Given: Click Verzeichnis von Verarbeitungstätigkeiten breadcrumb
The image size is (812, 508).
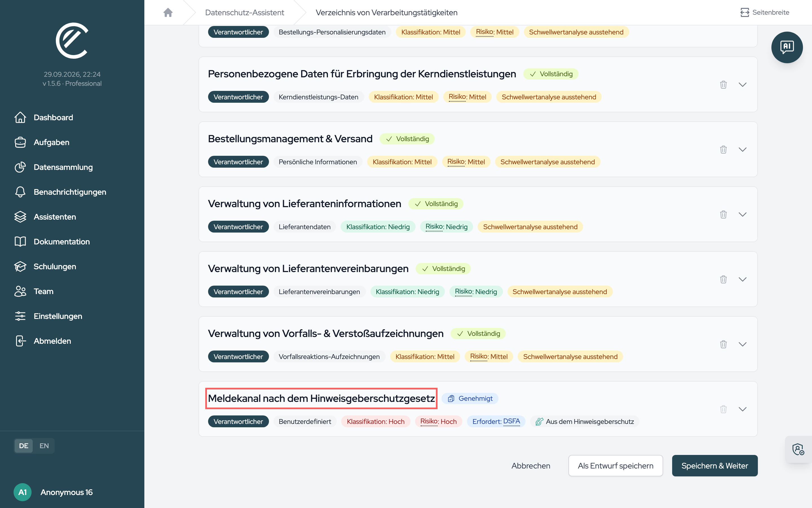Looking at the screenshot, I should tap(387, 12).
